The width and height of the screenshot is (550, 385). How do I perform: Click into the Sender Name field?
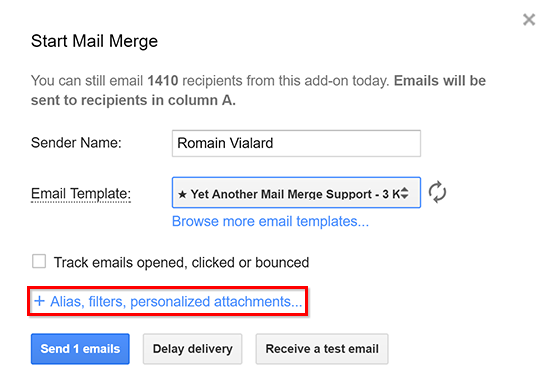coord(296,143)
